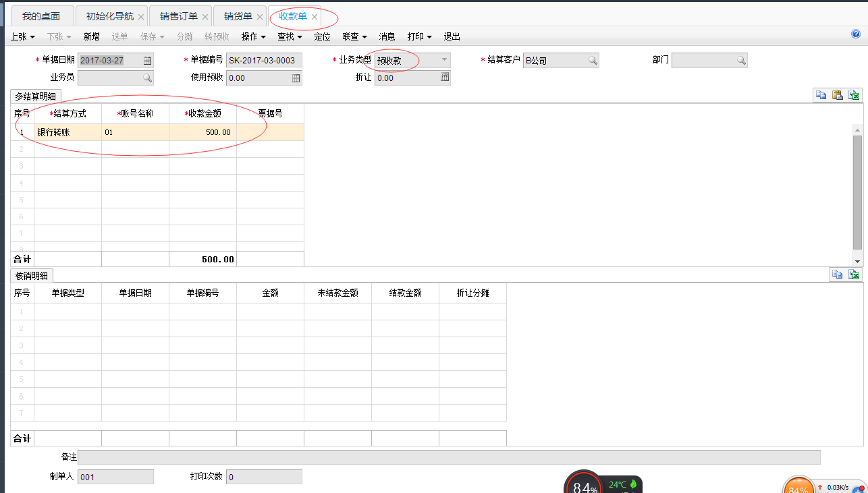Close the 收款单 tab
The width and height of the screenshot is (868, 493).
tap(315, 17)
